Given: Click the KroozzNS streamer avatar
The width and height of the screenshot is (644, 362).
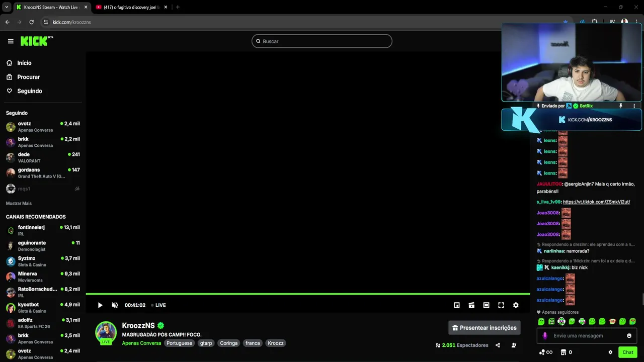Looking at the screenshot, I should (106, 332).
